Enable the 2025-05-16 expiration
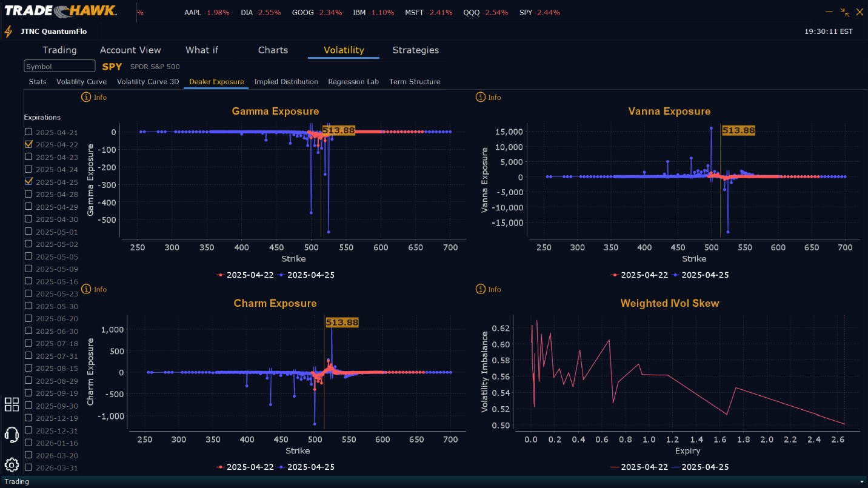Image resolution: width=868 pixels, height=488 pixels. click(x=28, y=281)
